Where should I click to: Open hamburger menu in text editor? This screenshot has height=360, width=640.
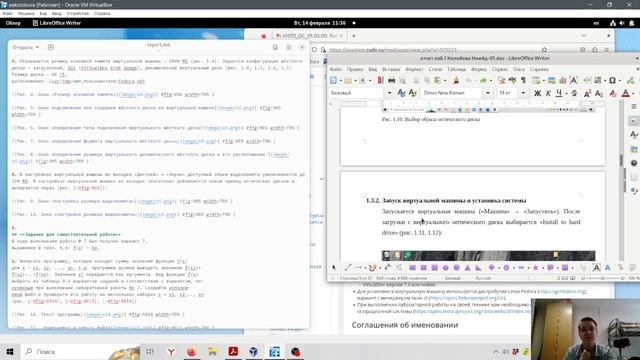pyautogui.click(x=289, y=47)
